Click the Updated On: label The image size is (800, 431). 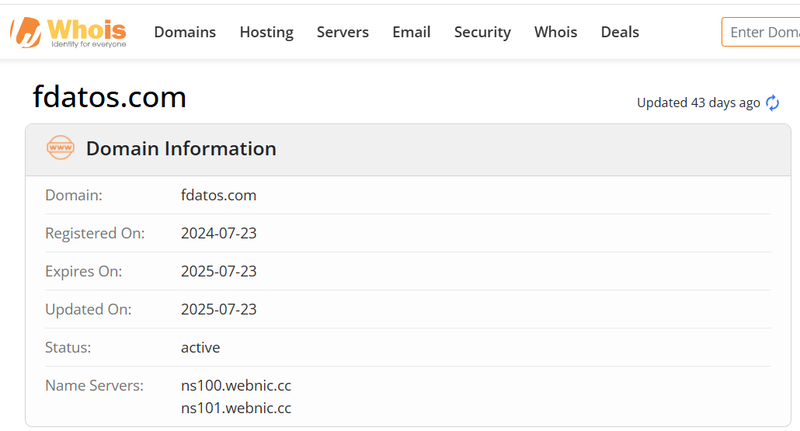(88, 310)
